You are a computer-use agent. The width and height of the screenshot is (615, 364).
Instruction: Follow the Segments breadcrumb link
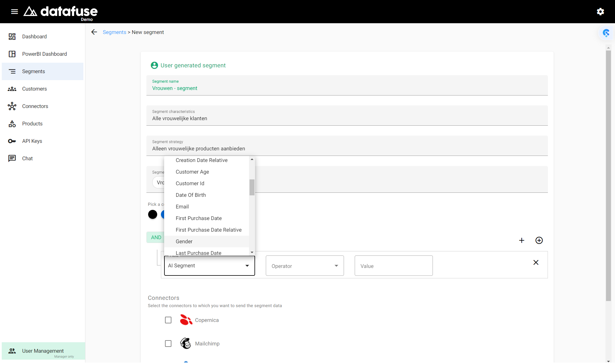pyautogui.click(x=114, y=32)
